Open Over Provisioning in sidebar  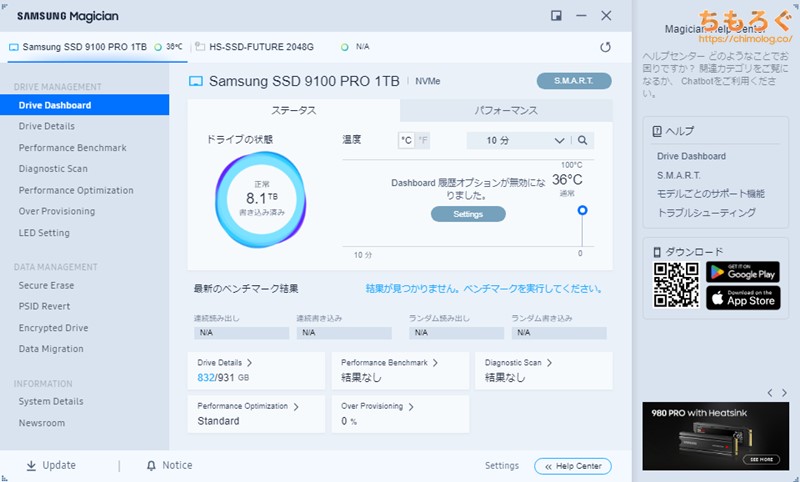[57, 211]
